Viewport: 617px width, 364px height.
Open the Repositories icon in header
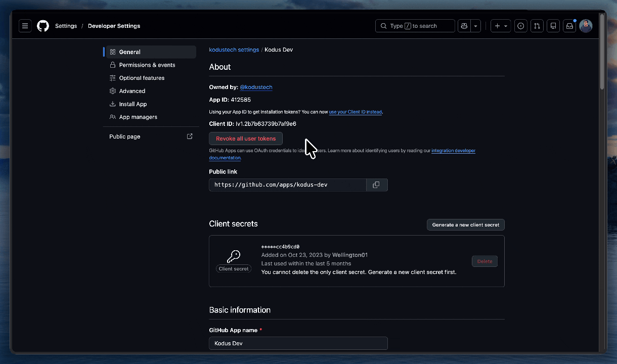click(x=553, y=26)
